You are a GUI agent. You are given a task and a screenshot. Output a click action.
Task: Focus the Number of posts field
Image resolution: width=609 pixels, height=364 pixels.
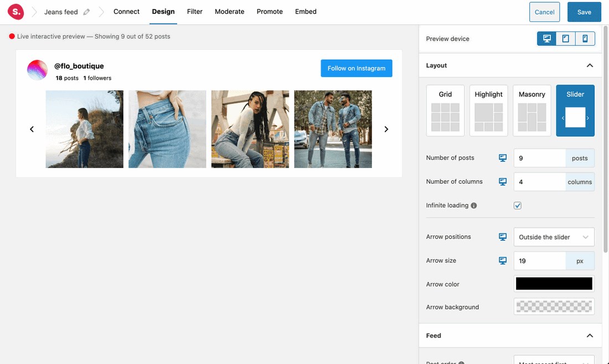click(539, 158)
